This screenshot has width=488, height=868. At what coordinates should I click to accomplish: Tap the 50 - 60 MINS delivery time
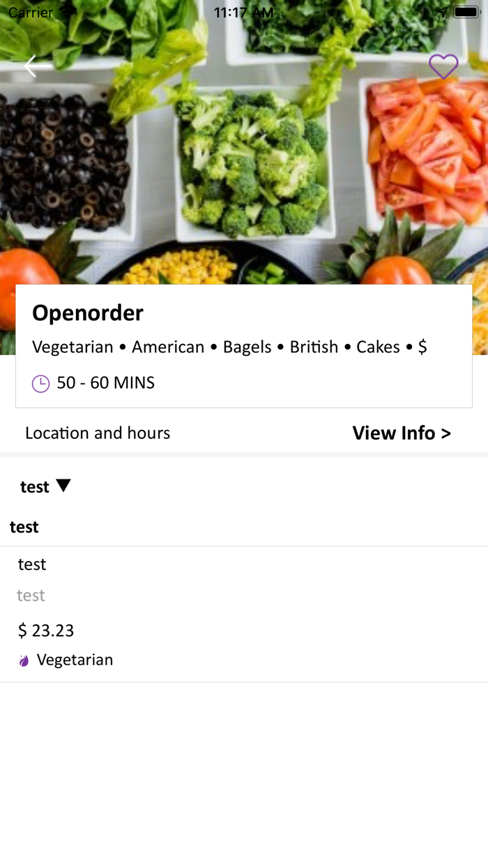pos(106,383)
